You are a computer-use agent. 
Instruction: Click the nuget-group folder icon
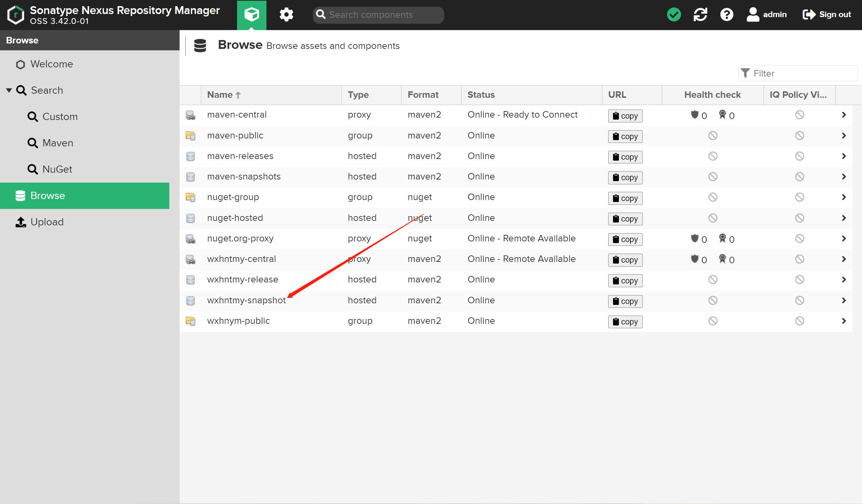click(x=191, y=197)
